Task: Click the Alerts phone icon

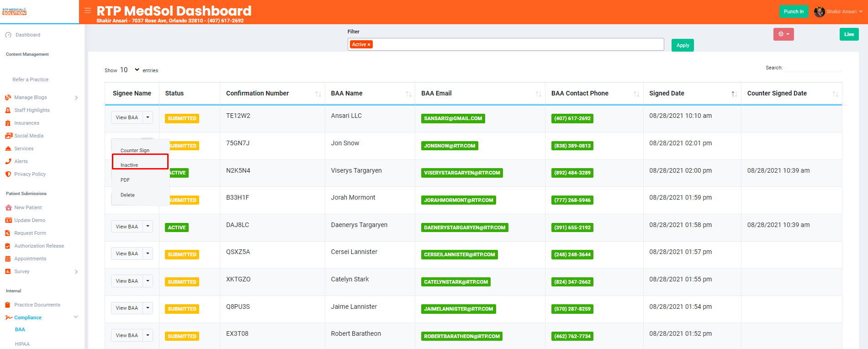Action: click(x=8, y=161)
